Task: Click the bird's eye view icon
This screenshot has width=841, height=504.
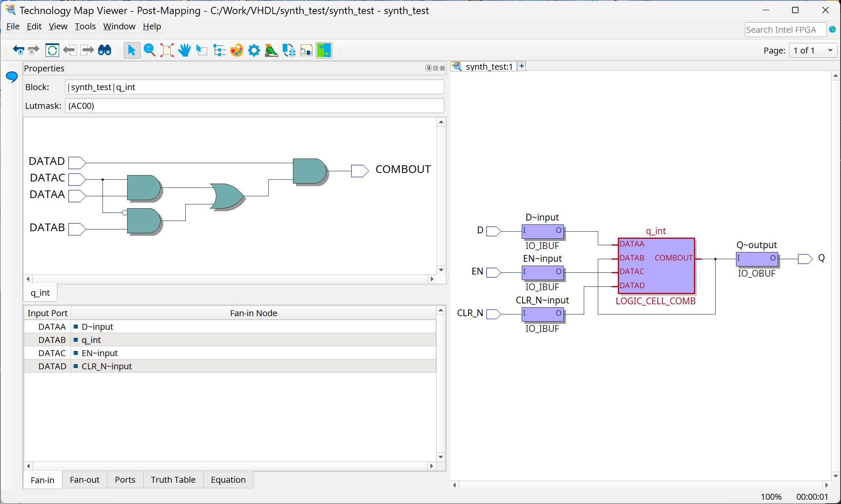Action: pyautogui.click(x=271, y=50)
